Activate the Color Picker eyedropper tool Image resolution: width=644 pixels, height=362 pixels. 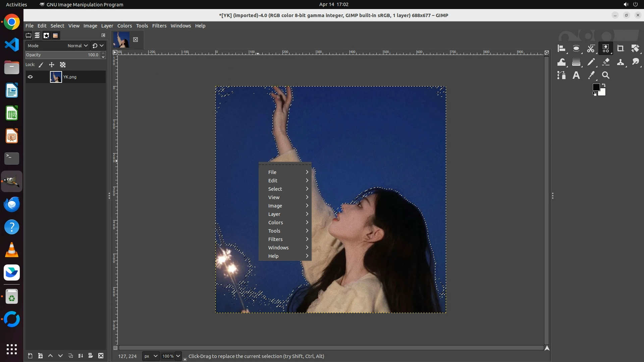[x=591, y=75]
